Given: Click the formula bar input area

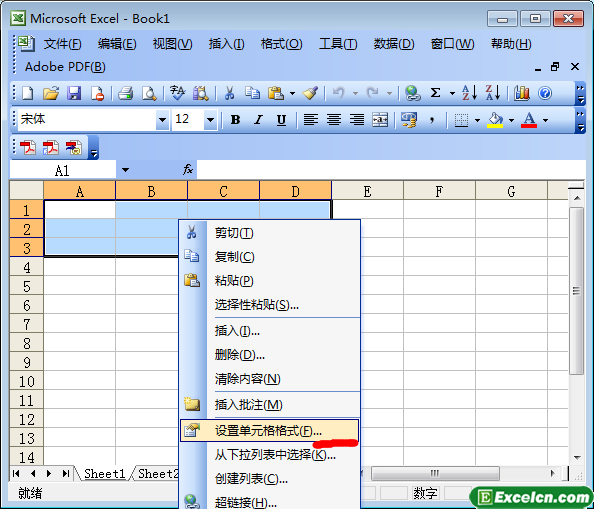Looking at the screenshot, I should [391, 169].
